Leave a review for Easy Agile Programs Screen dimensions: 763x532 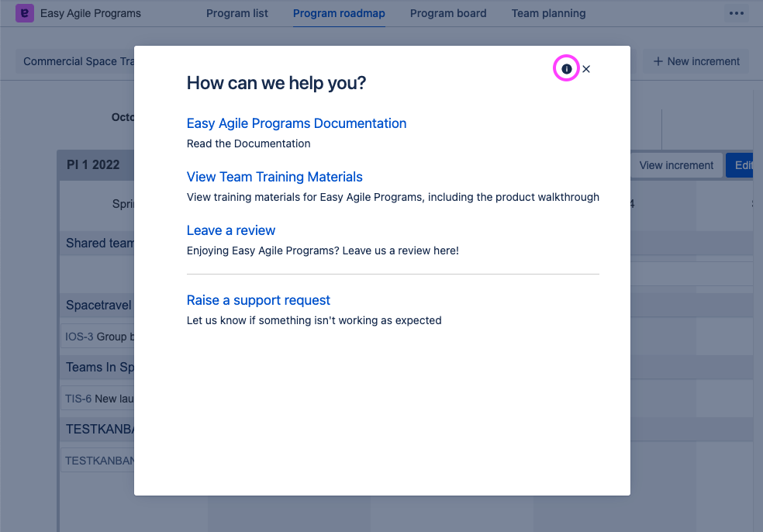point(230,230)
